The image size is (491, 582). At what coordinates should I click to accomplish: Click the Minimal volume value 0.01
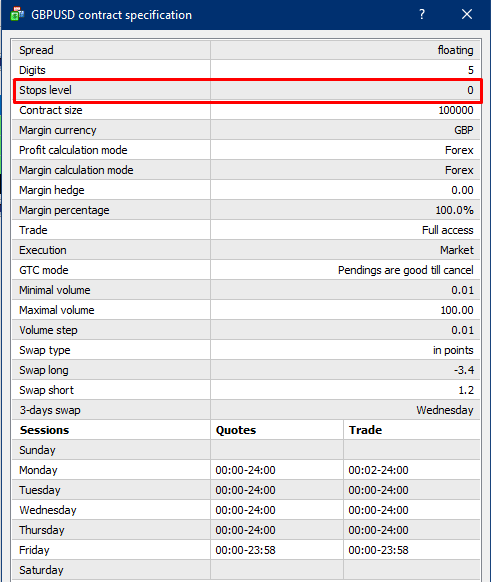[x=462, y=290]
